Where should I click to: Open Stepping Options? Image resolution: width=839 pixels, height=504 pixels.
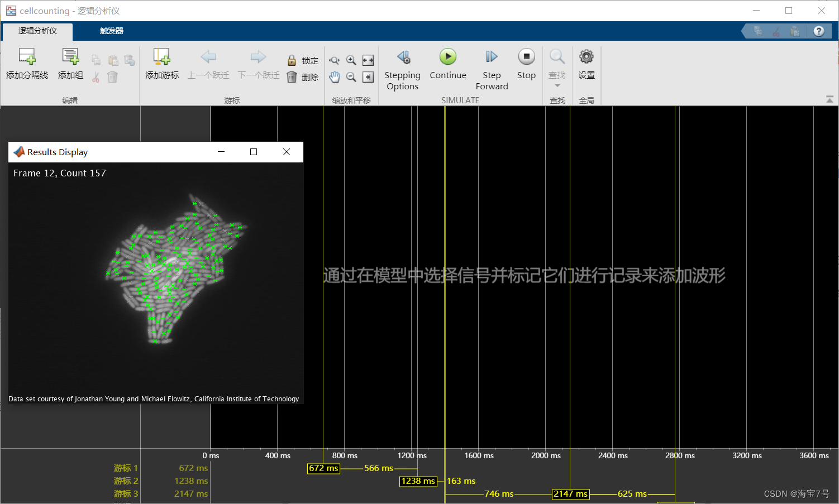[402, 57]
